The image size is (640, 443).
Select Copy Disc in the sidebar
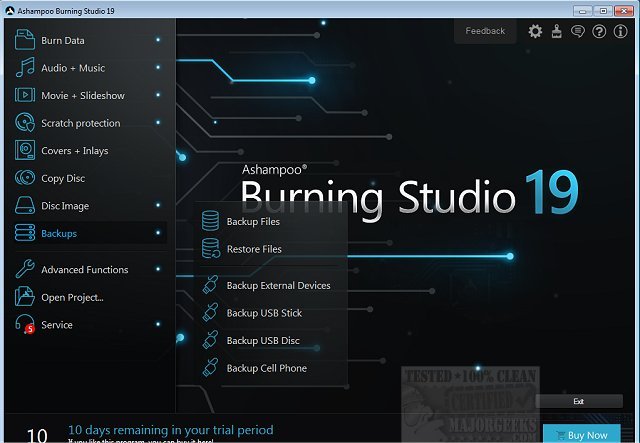point(63,178)
